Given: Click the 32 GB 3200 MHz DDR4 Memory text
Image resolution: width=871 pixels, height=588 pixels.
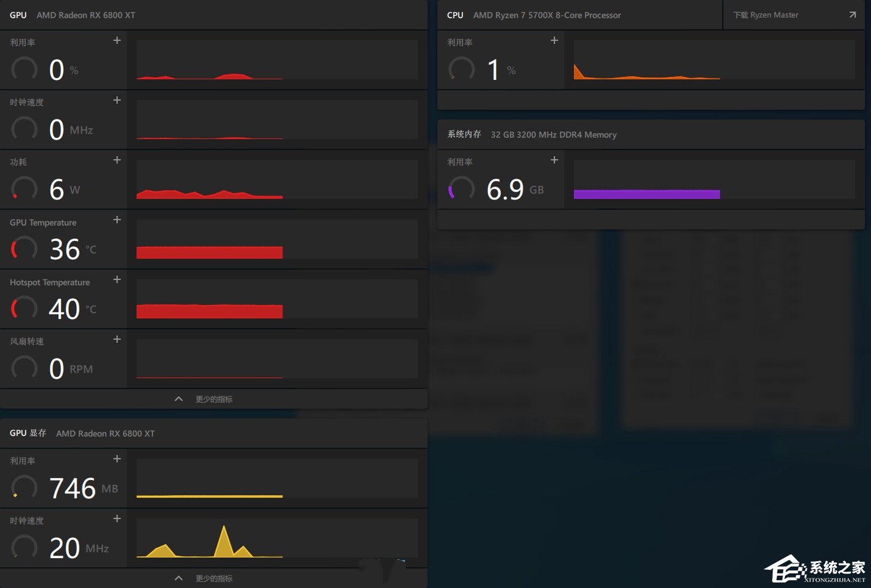Looking at the screenshot, I should click(554, 134).
